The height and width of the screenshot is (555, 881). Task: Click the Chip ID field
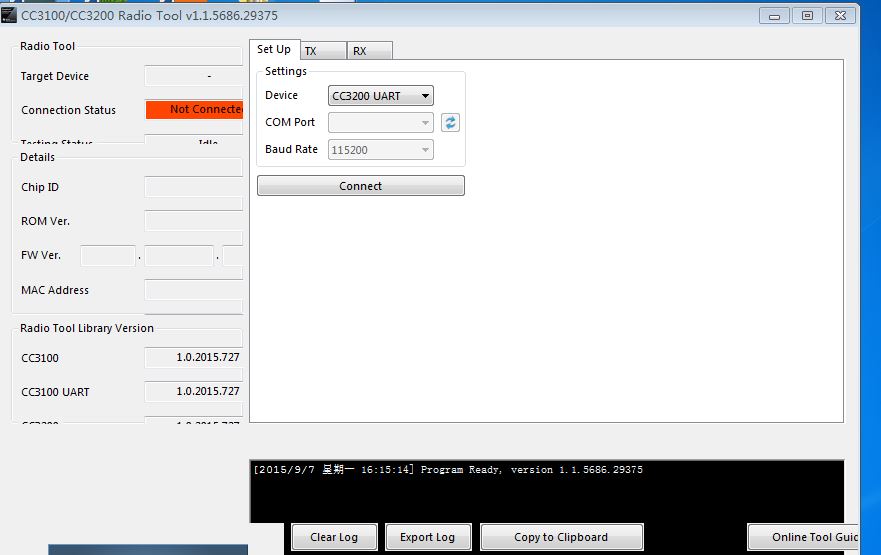point(193,187)
